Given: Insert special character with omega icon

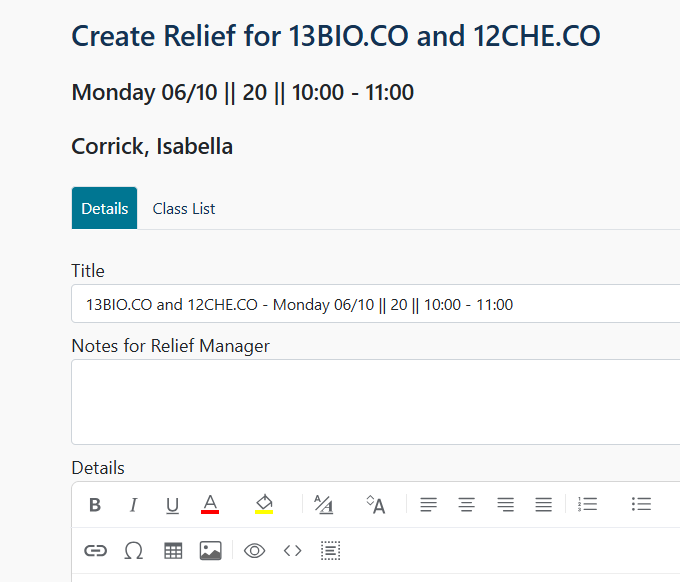Looking at the screenshot, I should [x=133, y=550].
